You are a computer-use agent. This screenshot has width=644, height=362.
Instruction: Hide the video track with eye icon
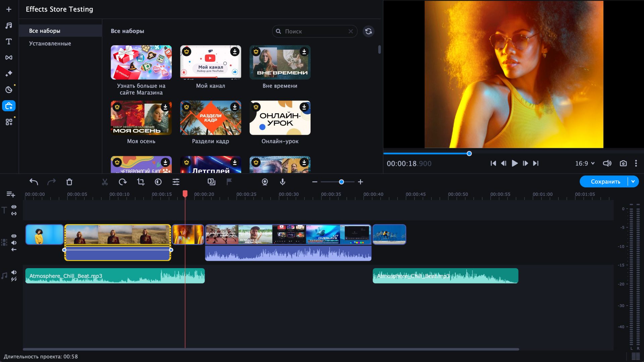14,236
